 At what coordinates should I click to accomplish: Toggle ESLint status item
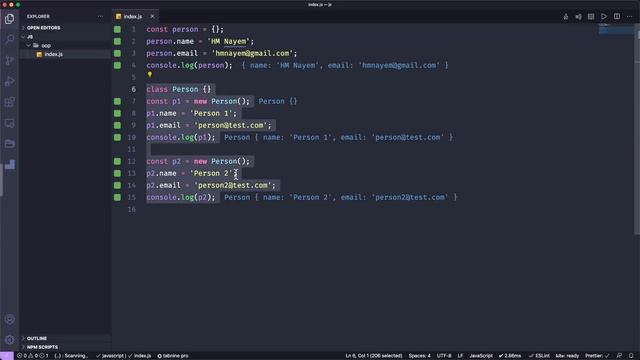pos(539,356)
